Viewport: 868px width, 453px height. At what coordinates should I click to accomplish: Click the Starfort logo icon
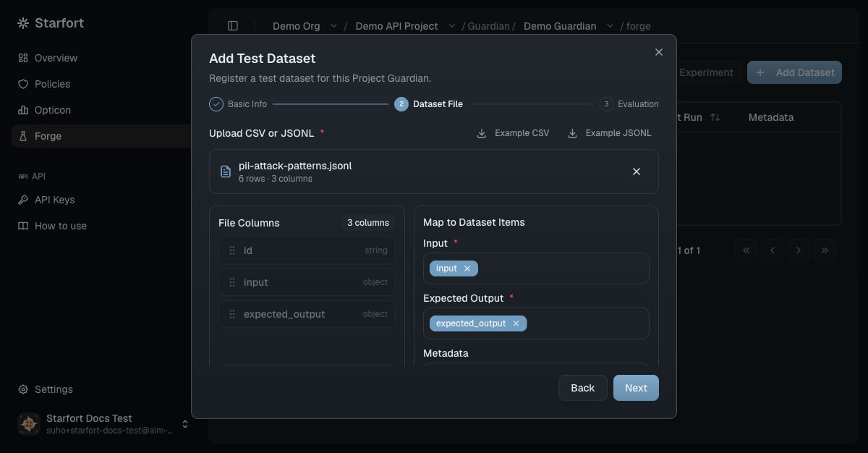(24, 23)
